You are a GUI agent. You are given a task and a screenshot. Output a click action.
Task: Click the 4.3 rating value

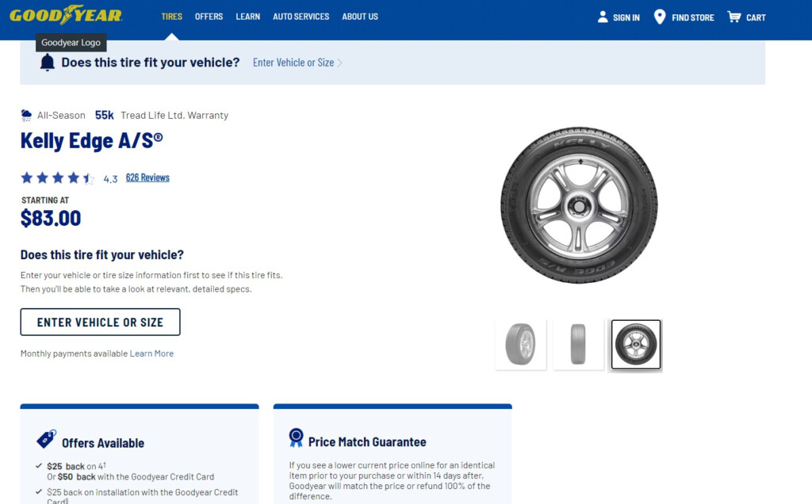[110, 179]
